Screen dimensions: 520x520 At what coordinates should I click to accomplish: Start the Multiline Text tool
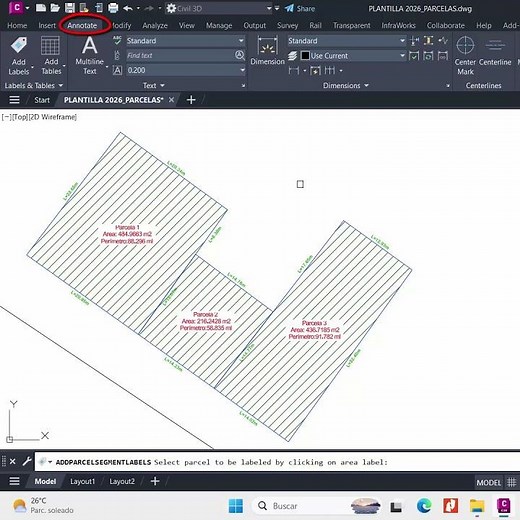coord(90,56)
